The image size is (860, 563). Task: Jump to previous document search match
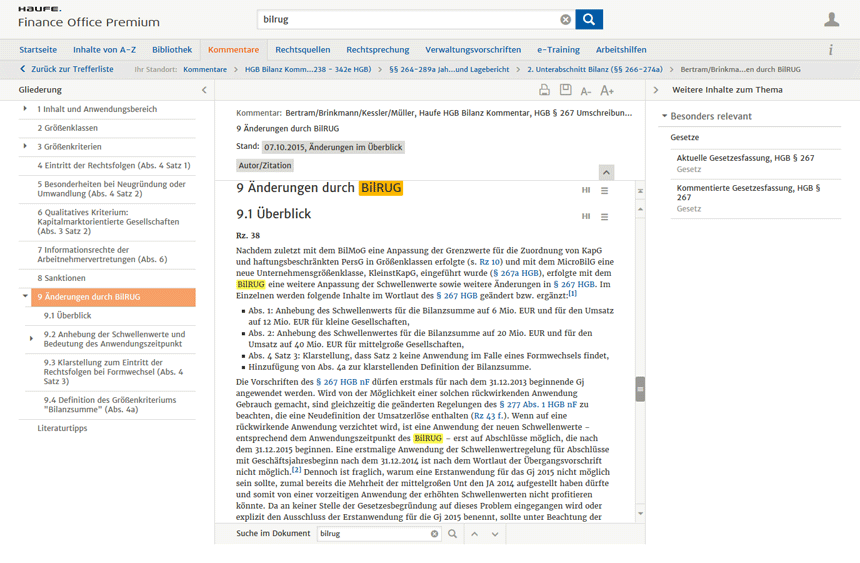point(474,534)
